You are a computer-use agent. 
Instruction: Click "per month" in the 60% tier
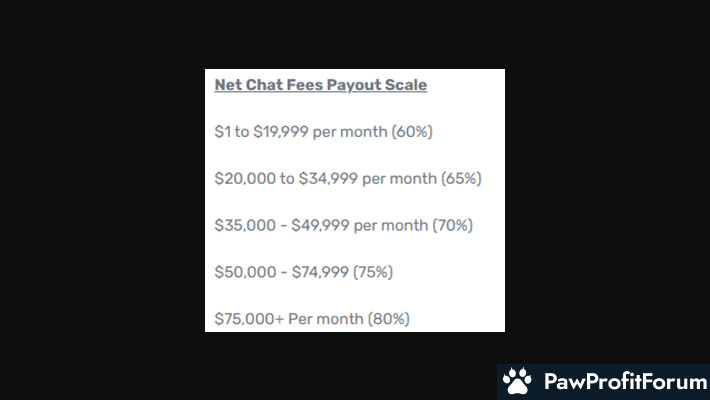pos(351,132)
